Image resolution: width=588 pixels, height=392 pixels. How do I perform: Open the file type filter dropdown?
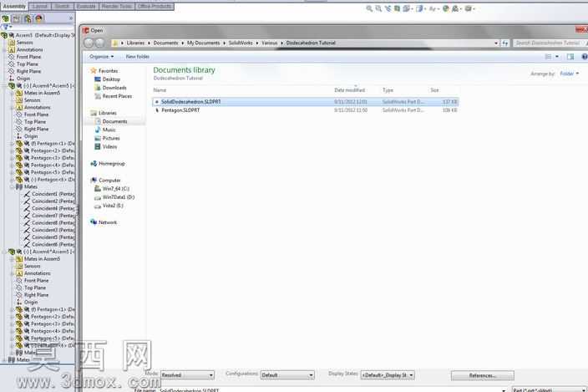549,390
